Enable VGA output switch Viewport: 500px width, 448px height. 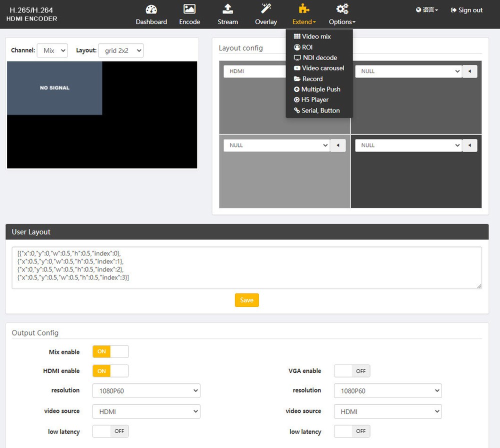click(352, 370)
